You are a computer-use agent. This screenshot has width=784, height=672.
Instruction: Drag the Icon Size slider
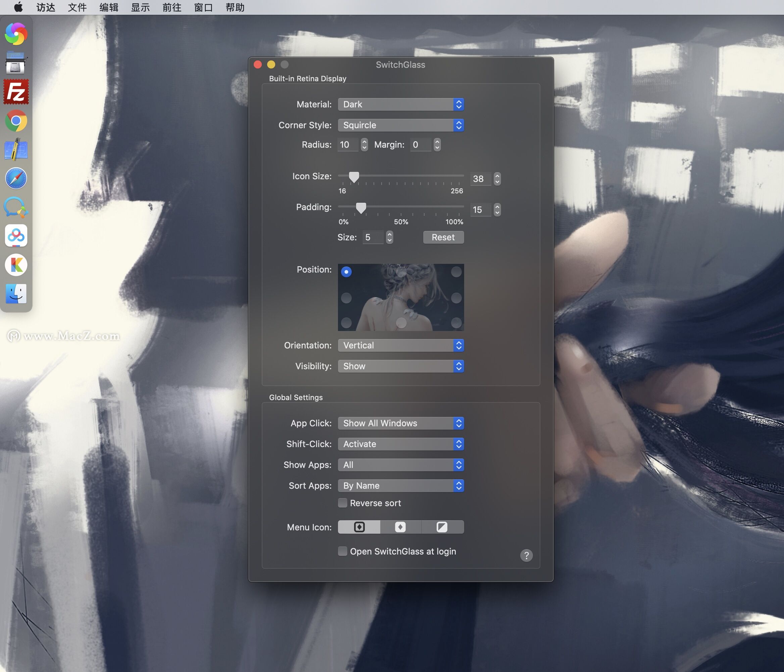[x=353, y=176]
